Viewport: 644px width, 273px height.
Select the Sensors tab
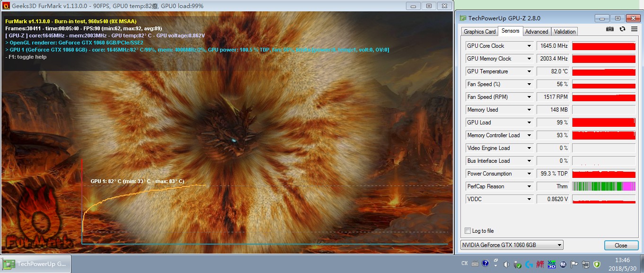tap(510, 31)
